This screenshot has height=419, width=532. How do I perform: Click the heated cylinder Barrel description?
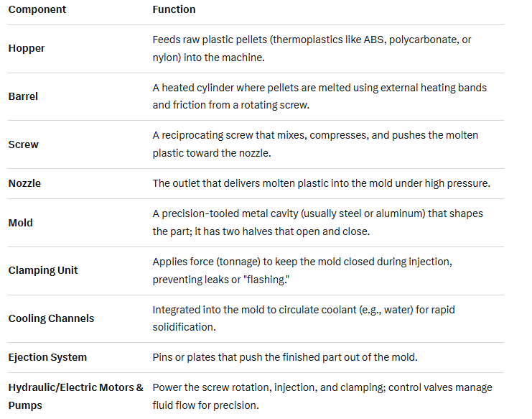point(319,96)
